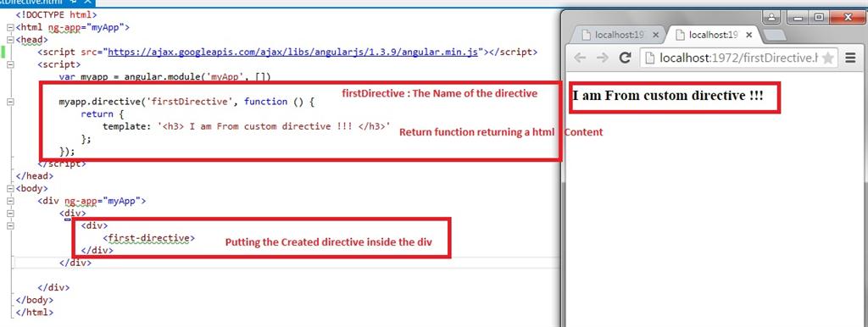The width and height of the screenshot is (868, 327).
Task: Maximize the Chrome window
Action: pos(819,18)
